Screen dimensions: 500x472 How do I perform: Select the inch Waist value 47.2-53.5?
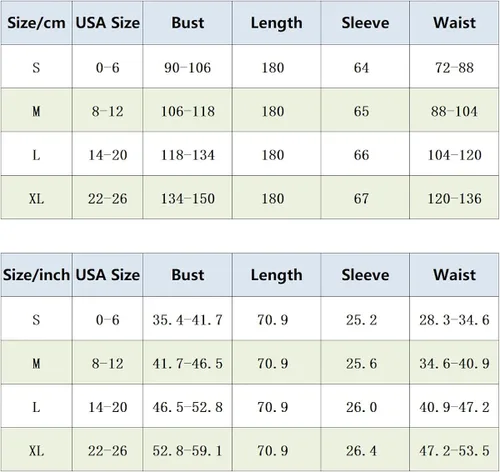pyautogui.click(x=454, y=451)
